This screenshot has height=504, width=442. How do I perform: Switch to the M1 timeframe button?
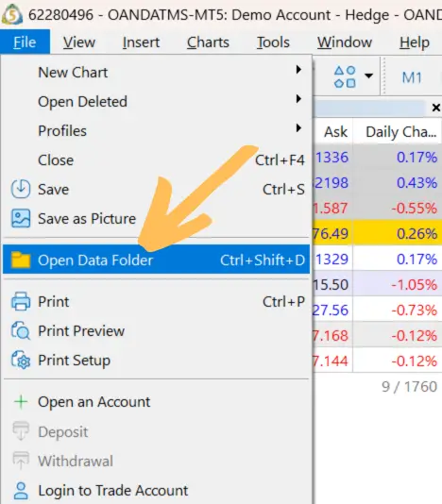(x=412, y=77)
